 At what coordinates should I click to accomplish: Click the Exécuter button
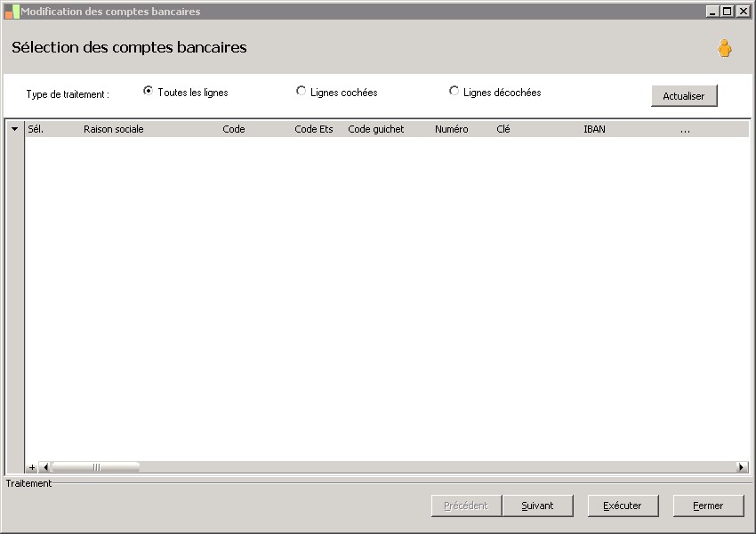click(623, 506)
